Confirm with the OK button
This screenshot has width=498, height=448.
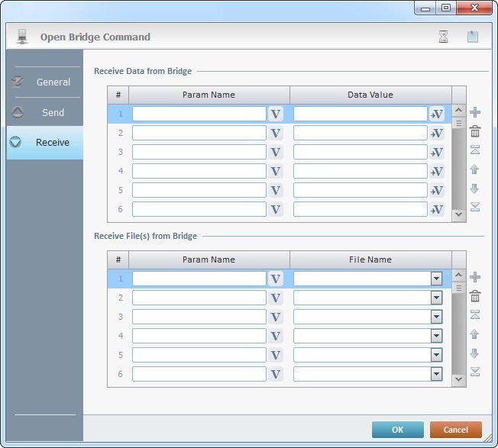tap(397, 430)
